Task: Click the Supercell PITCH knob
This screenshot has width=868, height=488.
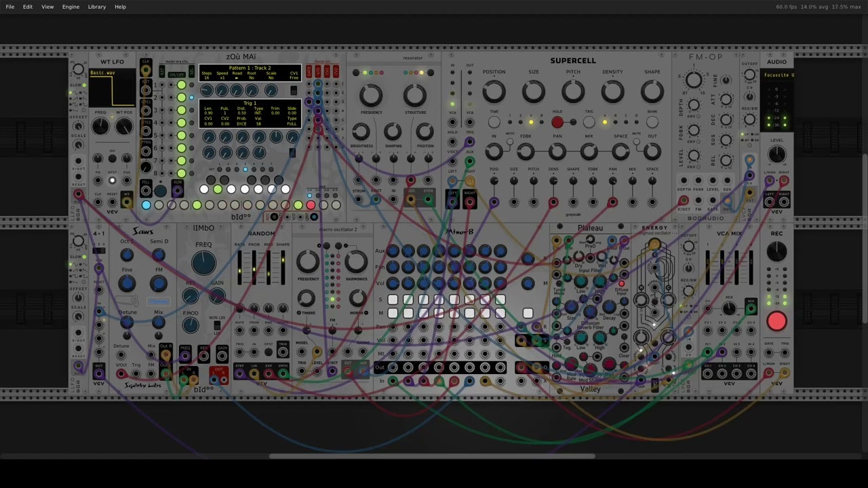Action: tap(573, 91)
